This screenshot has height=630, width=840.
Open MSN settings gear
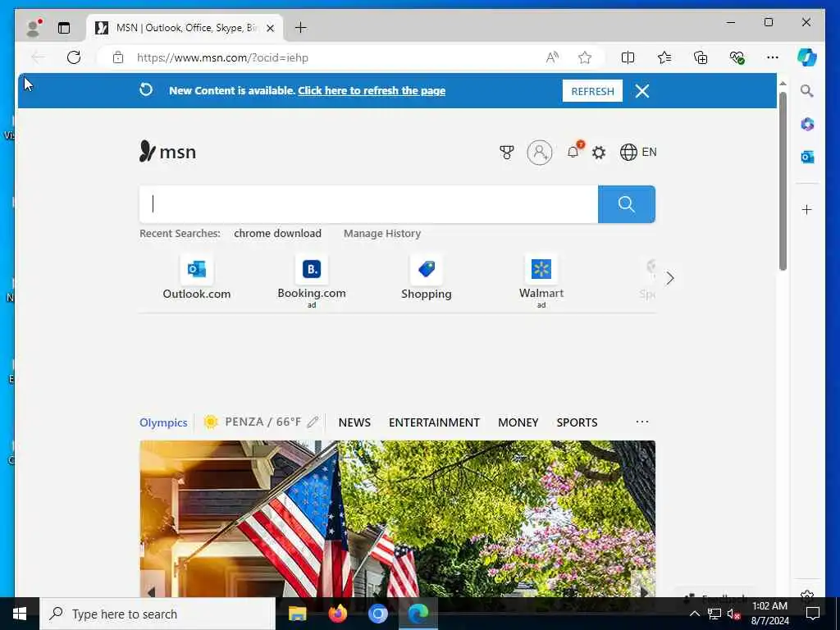tap(598, 153)
